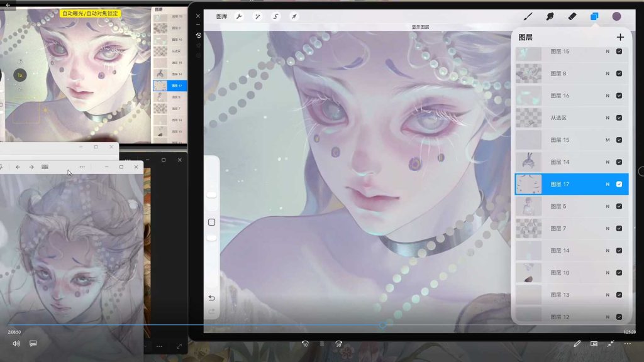
Task: Open the subtitles icon next to the speaker
Action: 33,343
